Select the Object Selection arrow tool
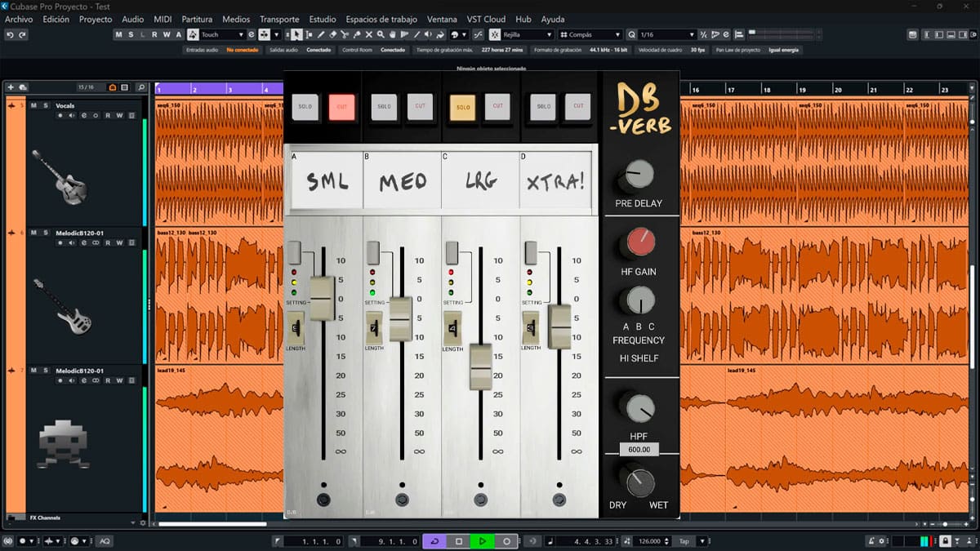Viewport: 980px width, 551px height. pos(296,35)
